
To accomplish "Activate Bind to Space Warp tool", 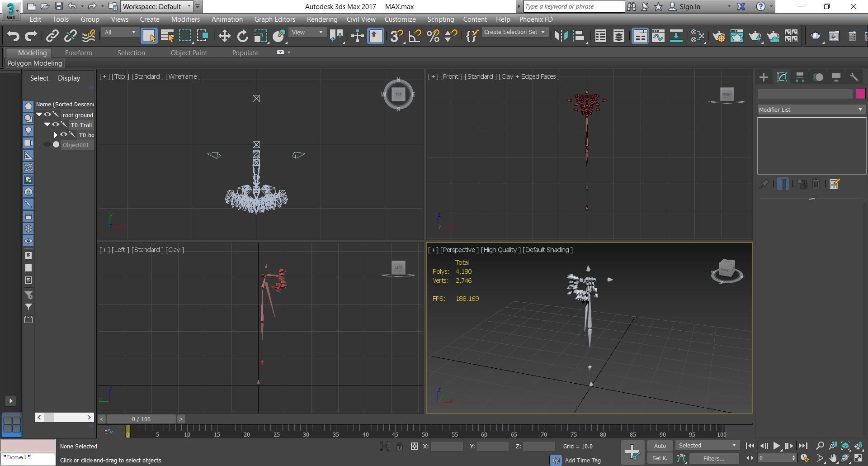I will pyautogui.click(x=89, y=36).
